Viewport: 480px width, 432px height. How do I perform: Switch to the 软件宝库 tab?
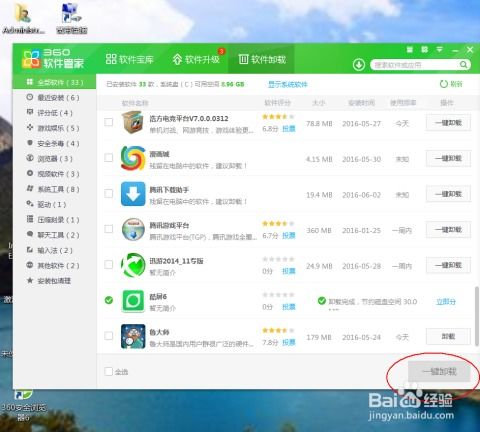pyautogui.click(x=129, y=59)
